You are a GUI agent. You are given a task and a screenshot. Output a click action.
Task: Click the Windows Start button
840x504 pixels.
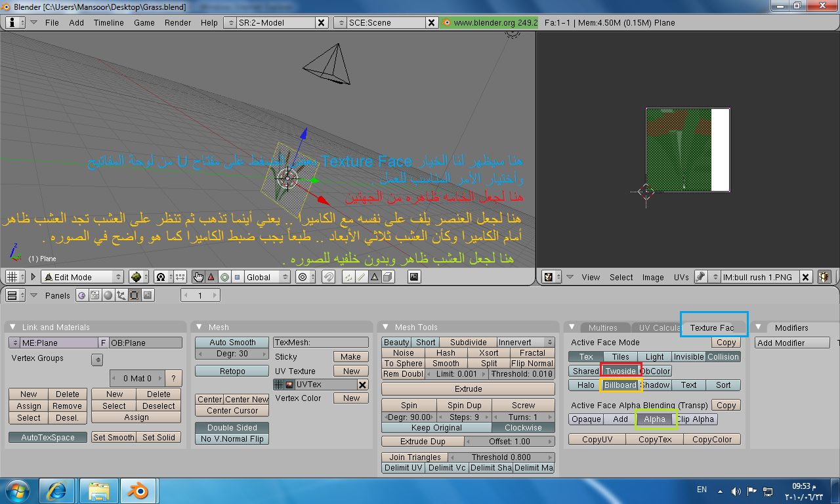pyautogui.click(x=16, y=490)
